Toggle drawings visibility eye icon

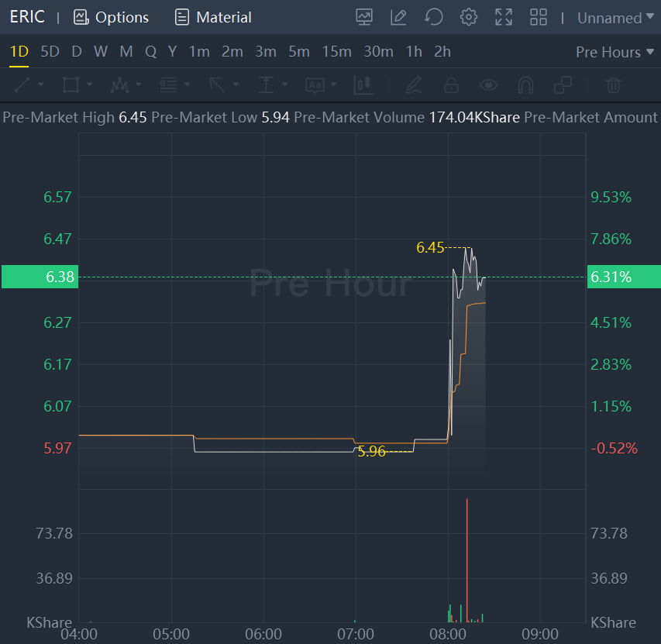pyautogui.click(x=488, y=84)
